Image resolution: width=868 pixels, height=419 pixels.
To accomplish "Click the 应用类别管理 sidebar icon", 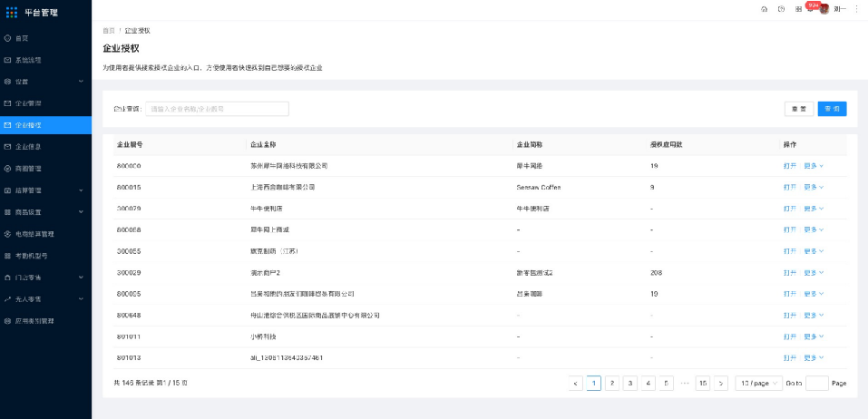I will [x=7, y=321].
